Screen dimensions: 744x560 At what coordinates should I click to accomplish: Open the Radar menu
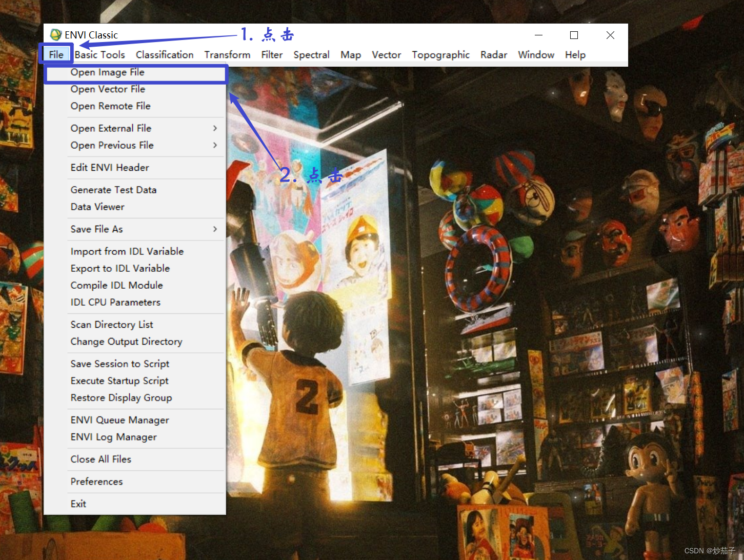click(494, 54)
